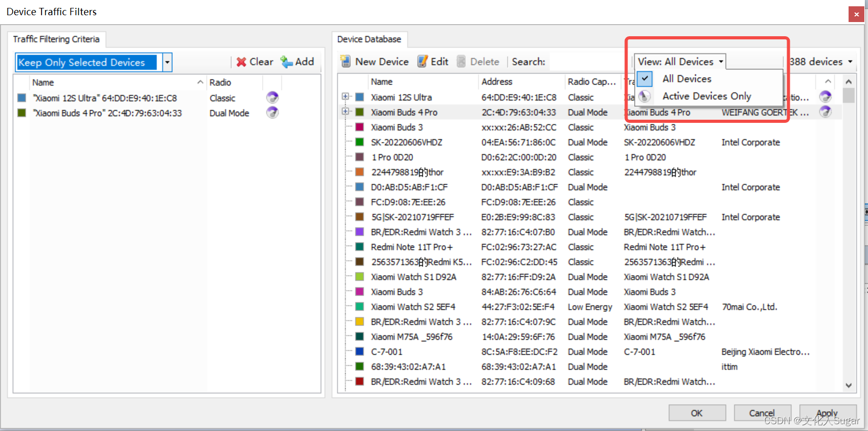Click the column chooser chevron in database header
The height and width of the screenshot is (431, 868).
828,81
